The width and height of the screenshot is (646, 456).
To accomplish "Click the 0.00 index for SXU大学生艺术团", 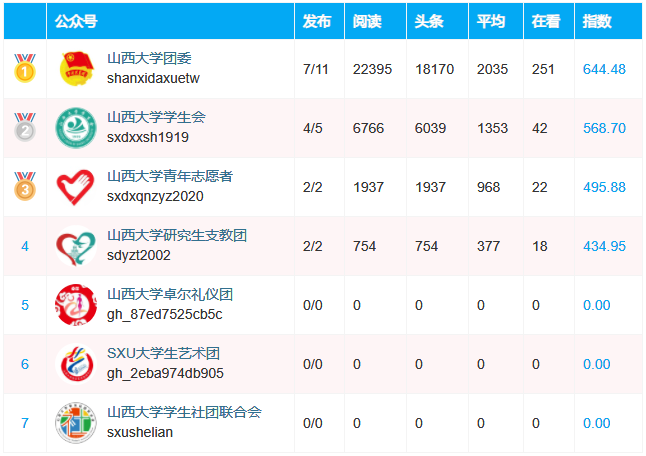I will [x=597, y=364].
